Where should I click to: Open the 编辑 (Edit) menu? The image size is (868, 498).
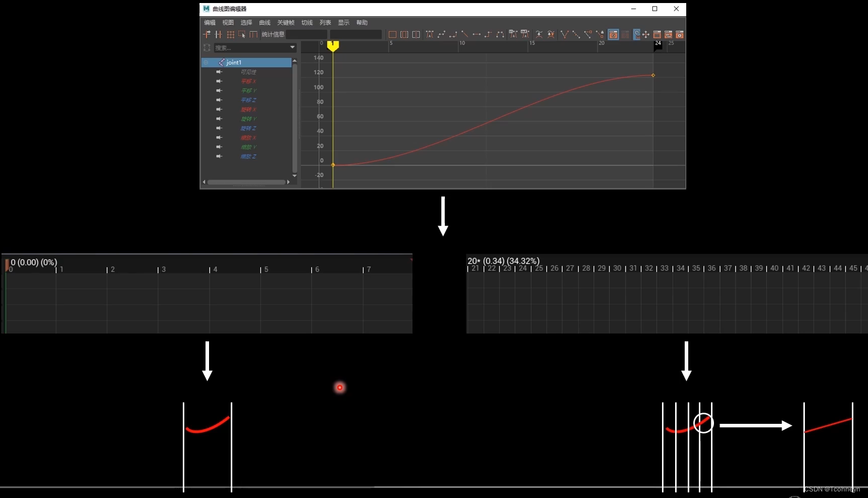coord(210,23)
